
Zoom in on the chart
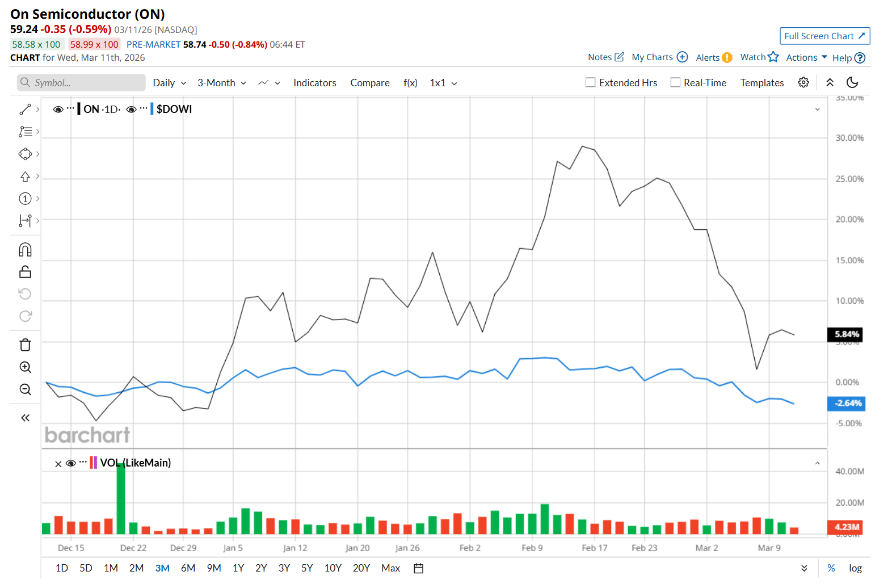pyautogui.click(x=25, y=367)
